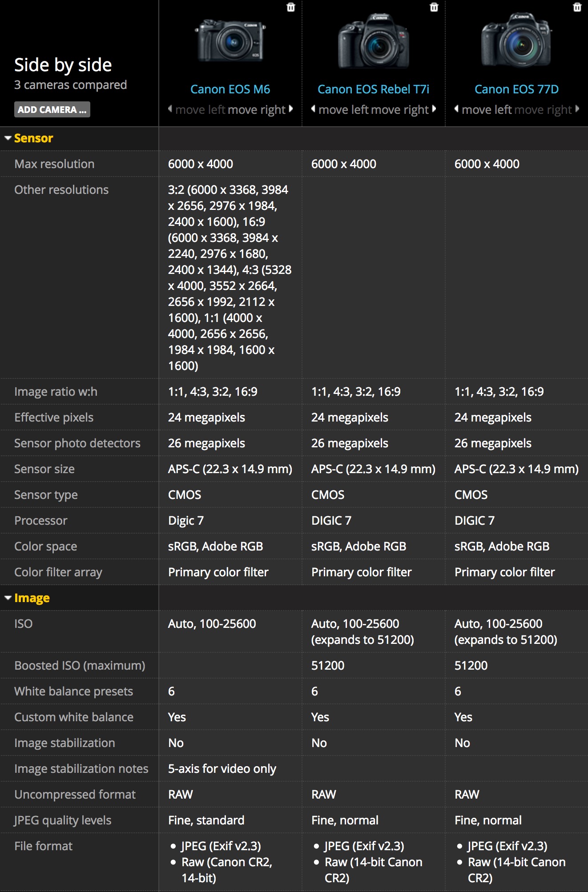This screenshot has height=892, width=588.
Task: Click the 'Sensor photo detectors' label
Action: (x=77, y=443)
